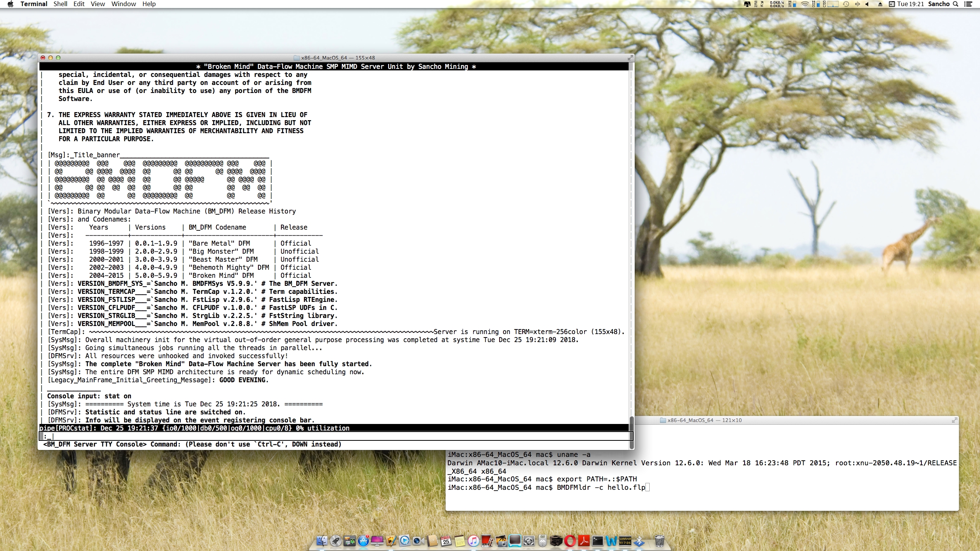Image resolution: width=980 pixels, height=551 pixels.
Task: Open Spotlight search magnifier
Action: 955,4
